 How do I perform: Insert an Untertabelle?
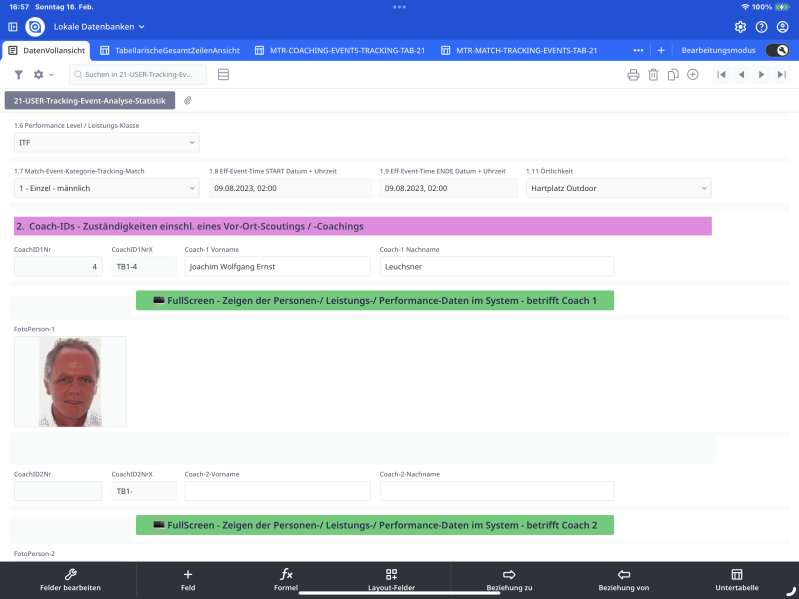tap(737, 580)
